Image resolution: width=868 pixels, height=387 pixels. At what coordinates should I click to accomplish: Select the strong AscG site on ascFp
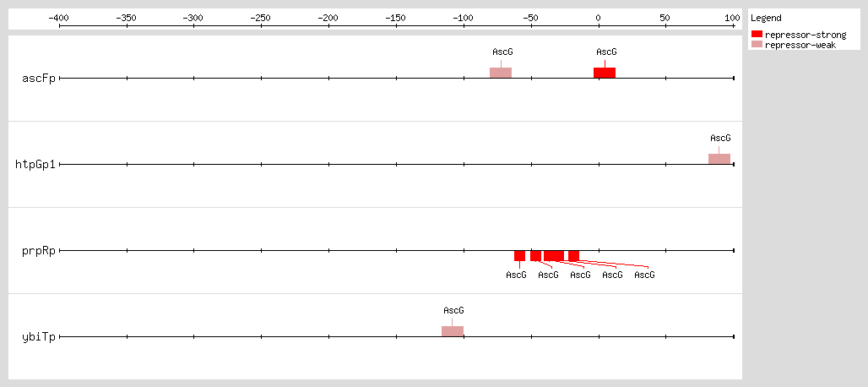coord(605,73)
